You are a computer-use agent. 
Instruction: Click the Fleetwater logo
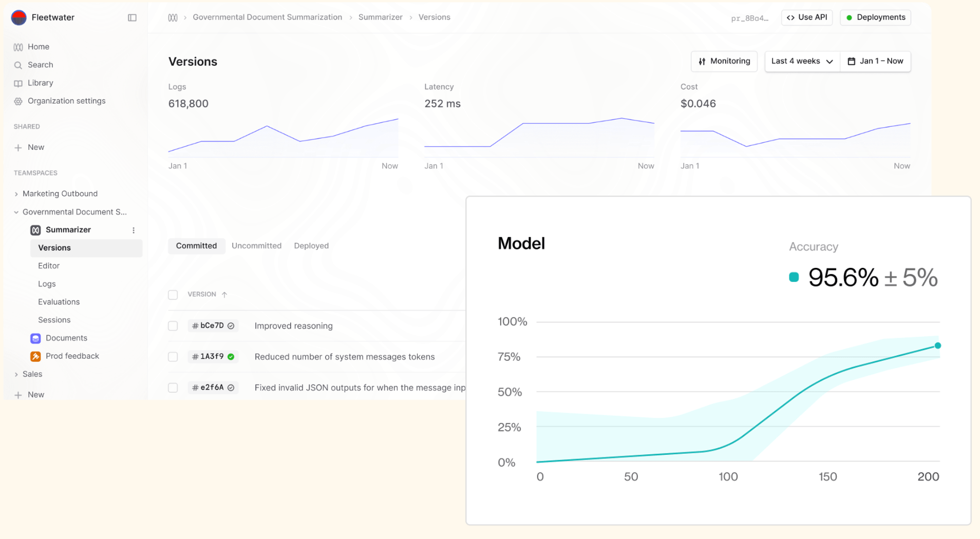(18, 17)
